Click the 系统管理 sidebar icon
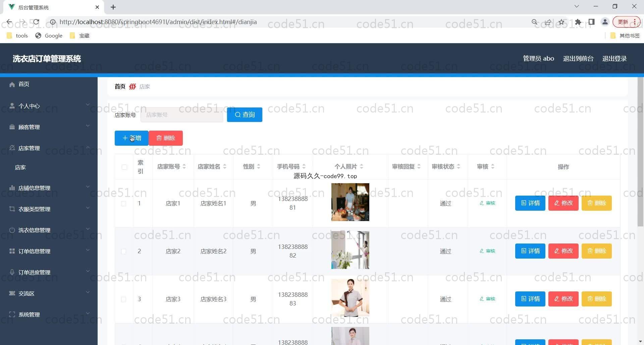644x345 pixels. point(12,315)
